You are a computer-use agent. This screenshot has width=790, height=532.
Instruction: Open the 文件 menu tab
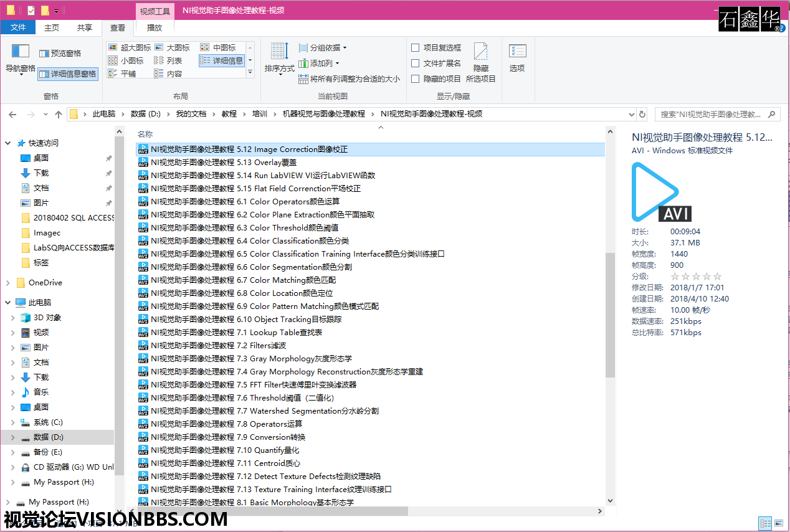point(18,27)
